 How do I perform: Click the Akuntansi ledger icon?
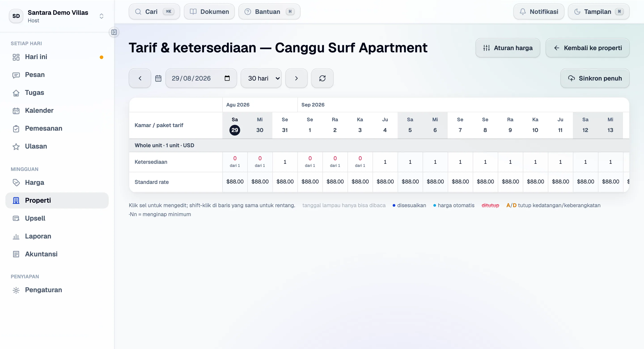pyautogui.click(x=16, y=254)
